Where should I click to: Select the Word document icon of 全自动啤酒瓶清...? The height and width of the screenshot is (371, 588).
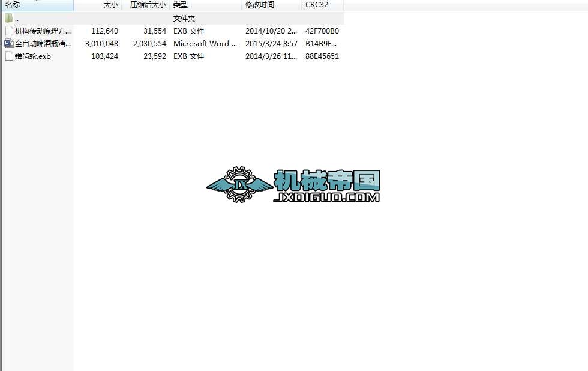pyautogui.click(x=8, y=43)
